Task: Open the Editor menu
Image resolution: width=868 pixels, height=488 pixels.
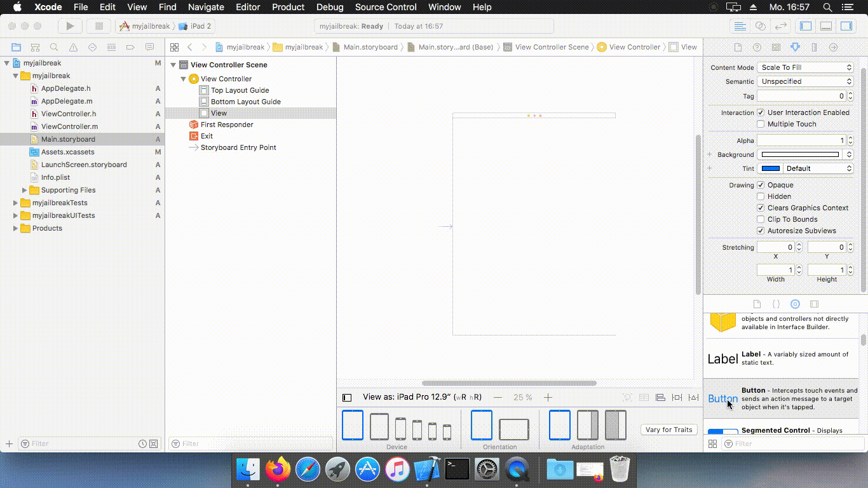Action: [248, 7]
